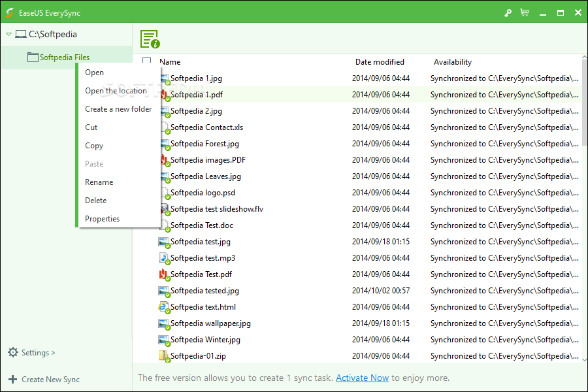Click the EaseUS EverySync logo icon

[10, 13]
